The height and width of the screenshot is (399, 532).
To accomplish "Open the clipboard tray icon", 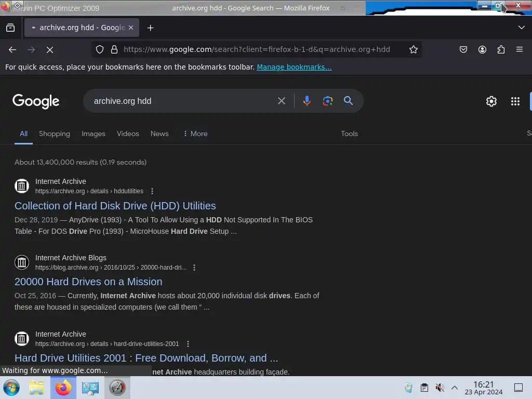I will click(424, 388).
